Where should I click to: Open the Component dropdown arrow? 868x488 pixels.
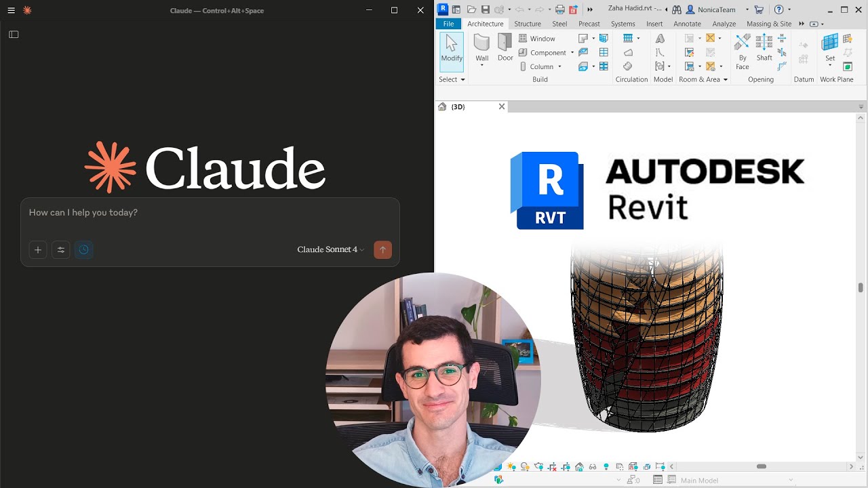[x=572, y=53]
